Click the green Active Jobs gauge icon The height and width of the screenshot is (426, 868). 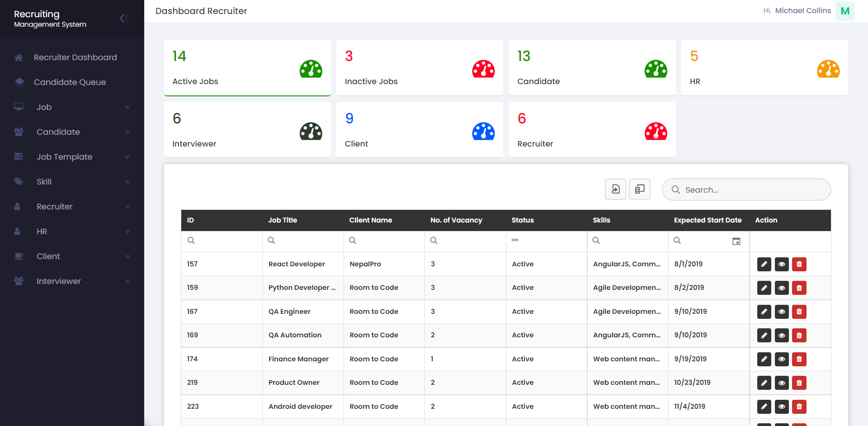click(x=311, y=69)
